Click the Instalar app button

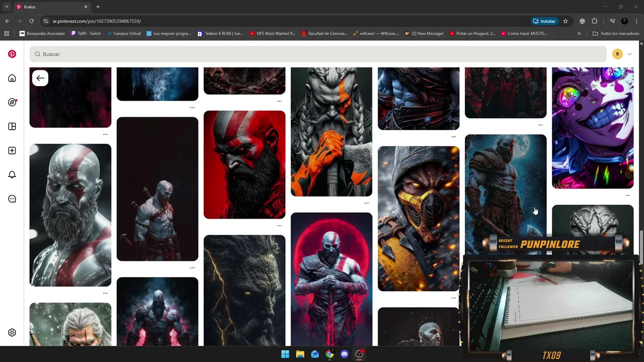tap(544, 21)
